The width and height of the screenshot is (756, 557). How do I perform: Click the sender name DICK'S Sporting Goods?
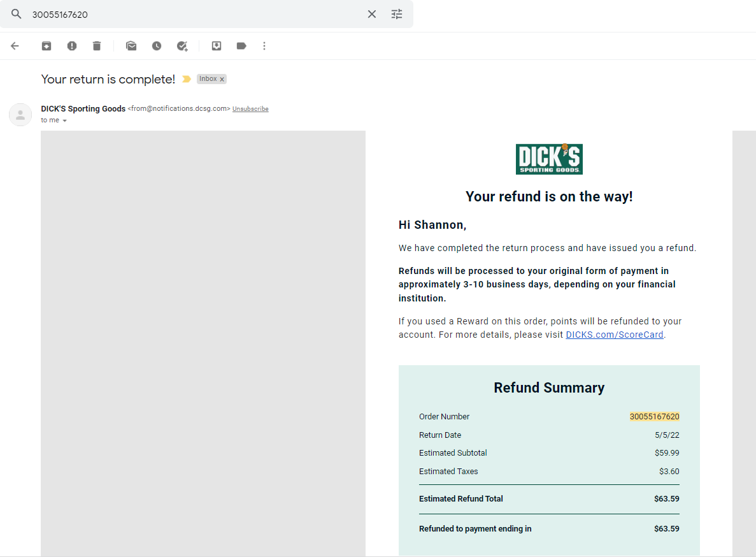tap(83, 108)
